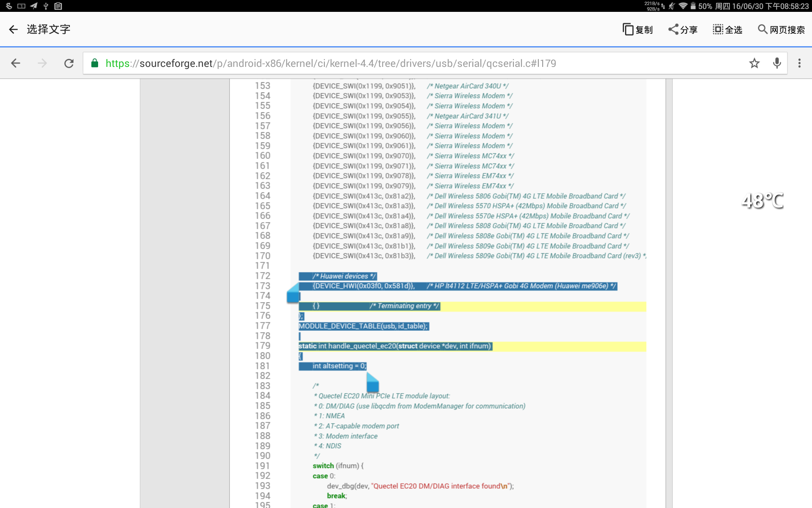Screen dimensions: 812x508
Task: Tap the 'Huawei devices' comment text
Action: pyautogui.click(x=344, y=276)
